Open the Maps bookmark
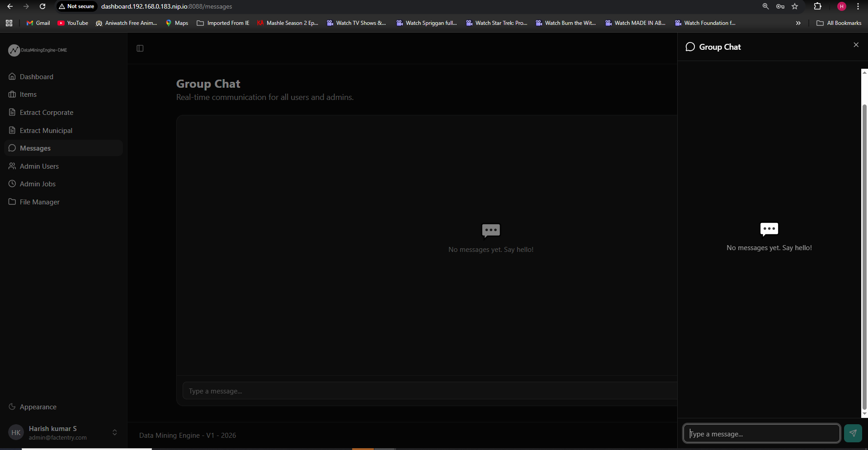This screenshot has width=868, height=450. coord(177,23)
